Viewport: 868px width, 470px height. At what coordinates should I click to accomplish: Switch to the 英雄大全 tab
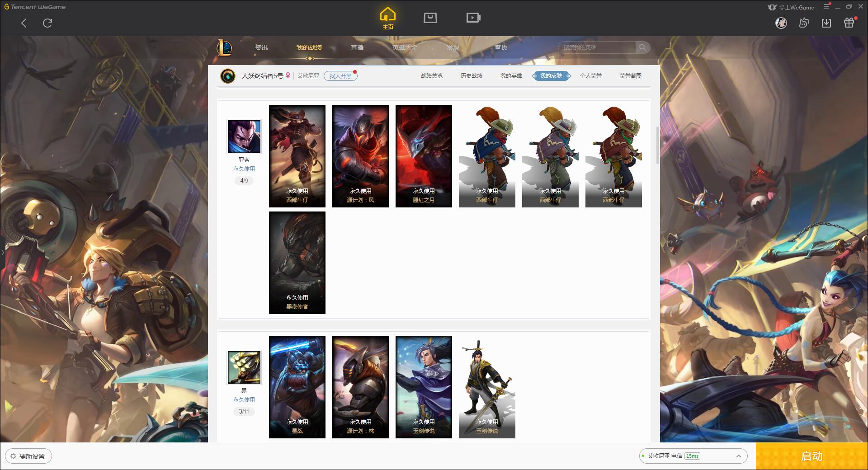coord(405,47)
